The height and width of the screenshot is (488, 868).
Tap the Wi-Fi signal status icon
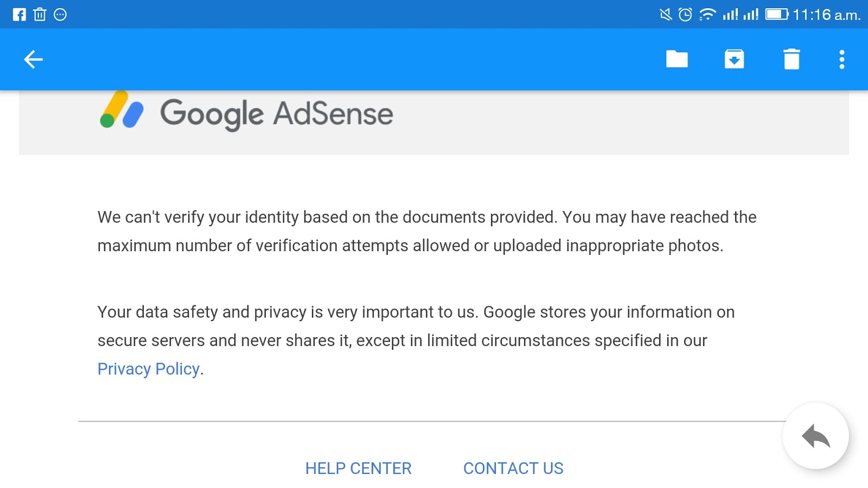coord(707,15)
